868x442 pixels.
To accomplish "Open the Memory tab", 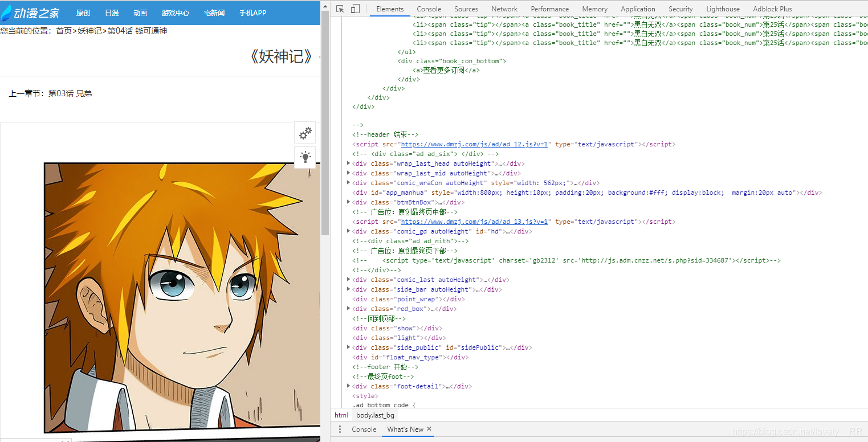I will tap(594, 9).
